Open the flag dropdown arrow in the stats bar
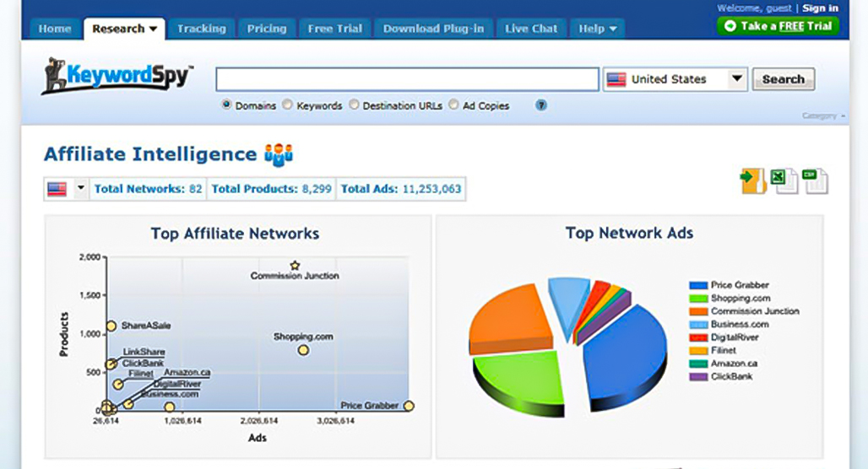This screenshot has width=868, height=469. pos(81,188)
